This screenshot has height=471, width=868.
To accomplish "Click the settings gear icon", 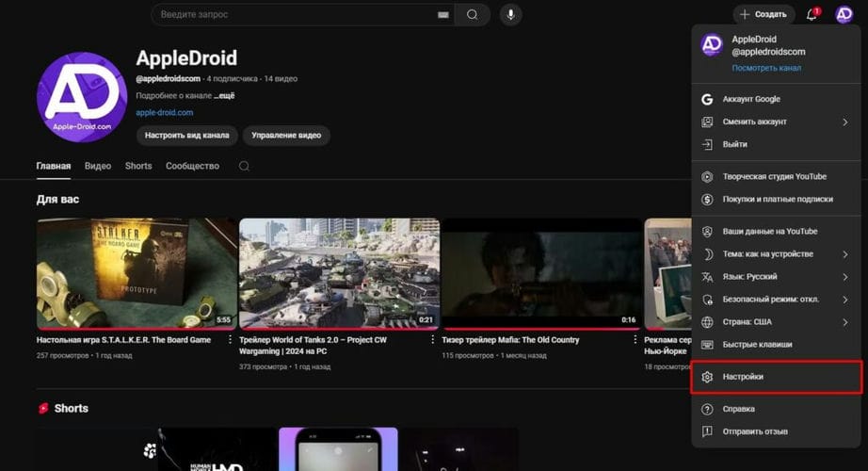I will pyautogui.click(x=707, y=377).
